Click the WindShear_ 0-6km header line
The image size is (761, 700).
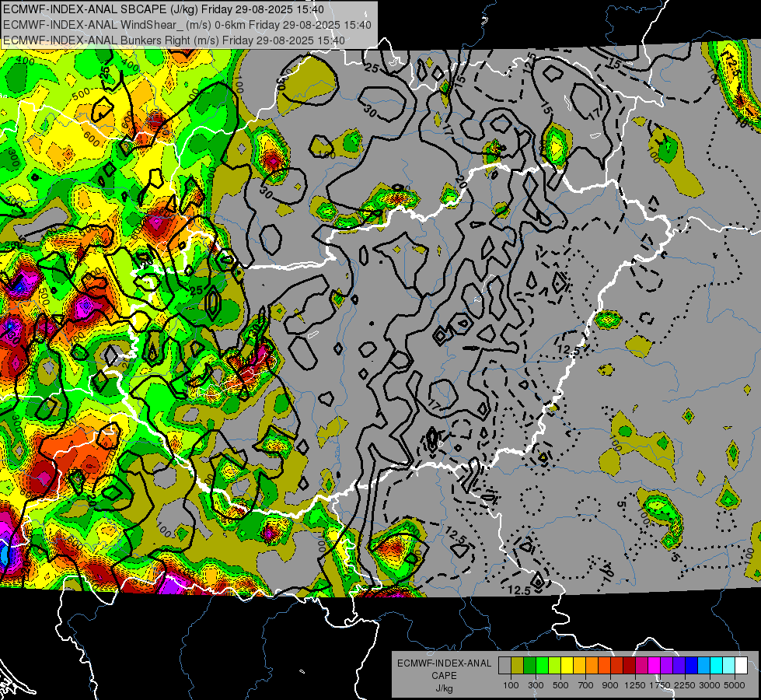point(187,25)
